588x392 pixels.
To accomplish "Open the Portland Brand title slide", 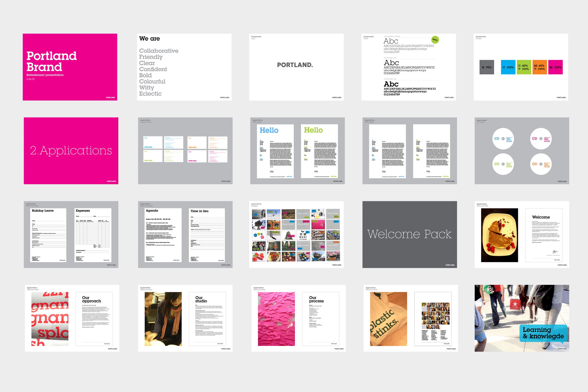I will 70,67.
